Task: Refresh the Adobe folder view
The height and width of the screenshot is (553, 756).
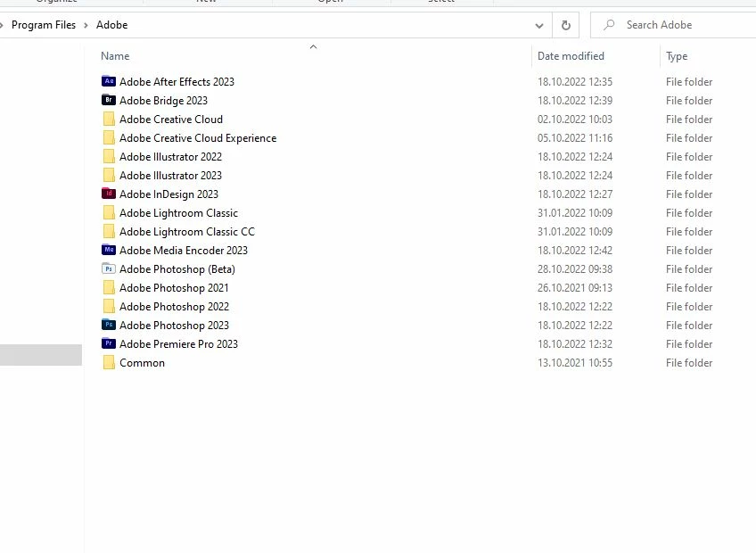Action: 566,25
